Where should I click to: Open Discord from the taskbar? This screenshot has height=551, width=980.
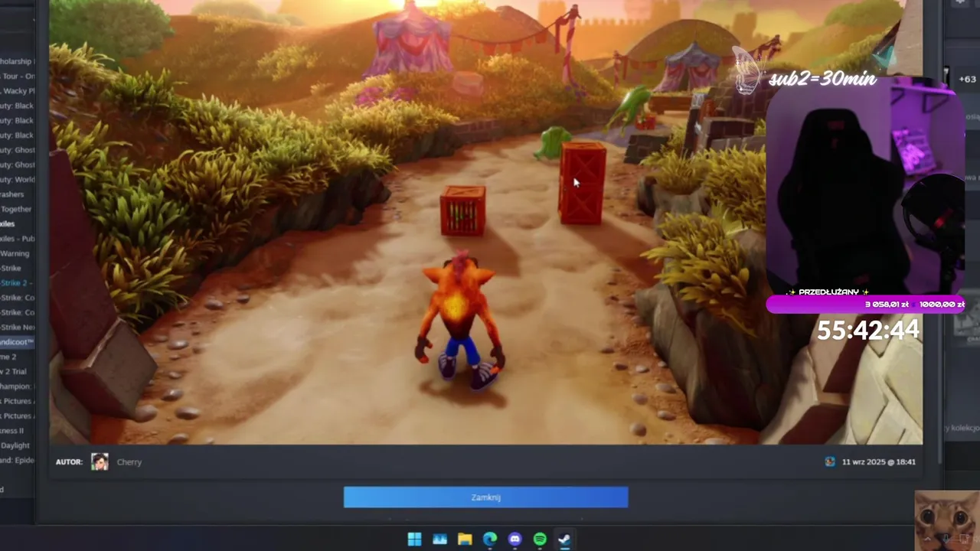pyautogui.click(x=514, y=540)
